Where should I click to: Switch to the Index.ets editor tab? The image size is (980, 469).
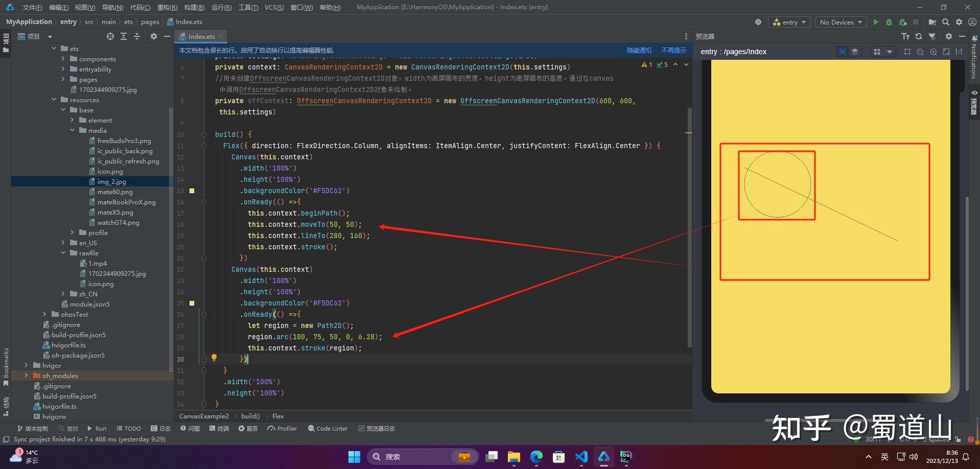tap(201, 36)
